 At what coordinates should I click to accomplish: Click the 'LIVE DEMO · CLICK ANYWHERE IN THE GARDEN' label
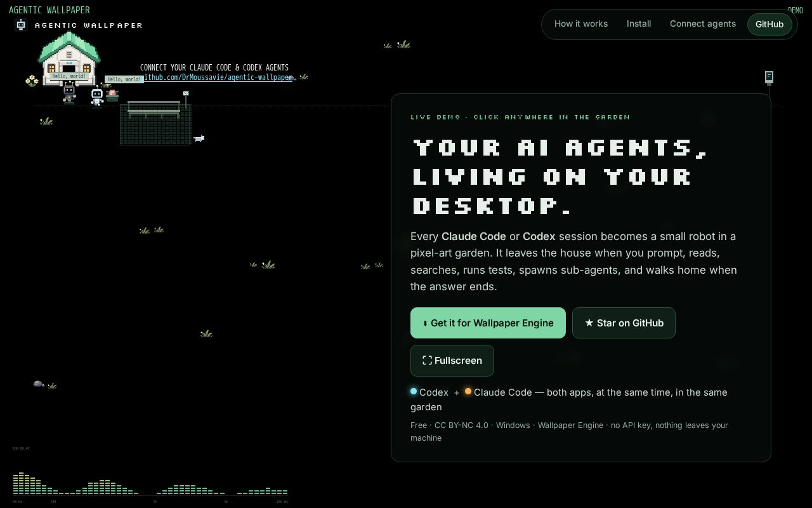(520, 117)
